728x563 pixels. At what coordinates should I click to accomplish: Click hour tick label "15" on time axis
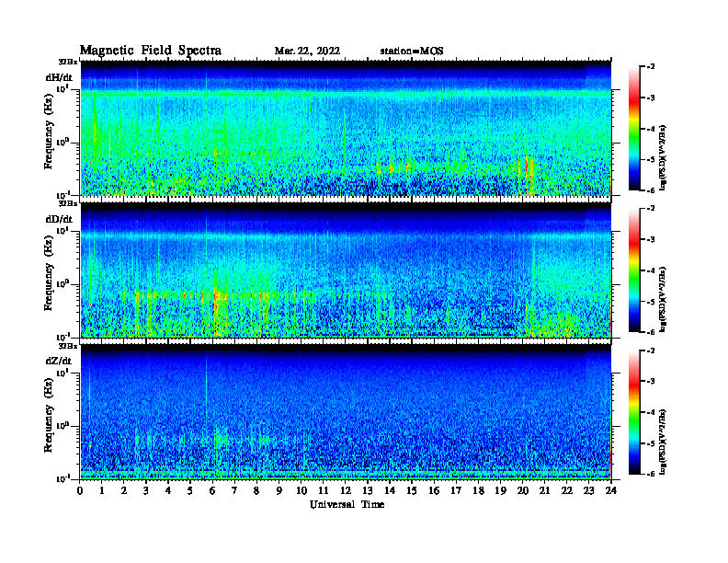point(412,490)
